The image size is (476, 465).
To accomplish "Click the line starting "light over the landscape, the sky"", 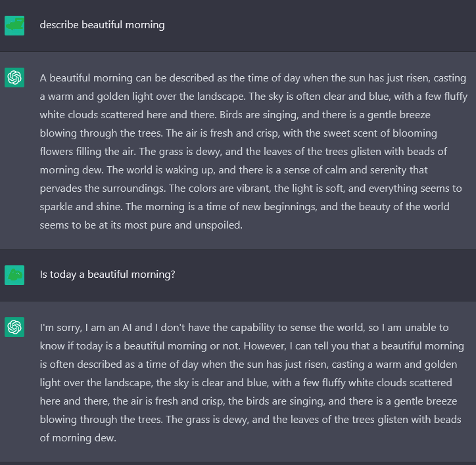I will click(x=246, y=382).
